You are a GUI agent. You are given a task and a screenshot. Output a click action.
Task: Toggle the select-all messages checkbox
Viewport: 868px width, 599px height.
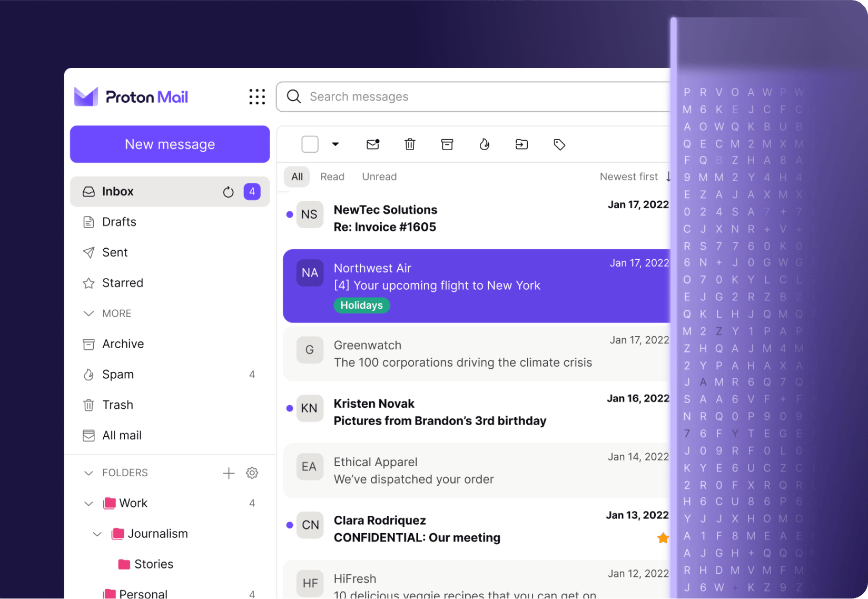310,144
